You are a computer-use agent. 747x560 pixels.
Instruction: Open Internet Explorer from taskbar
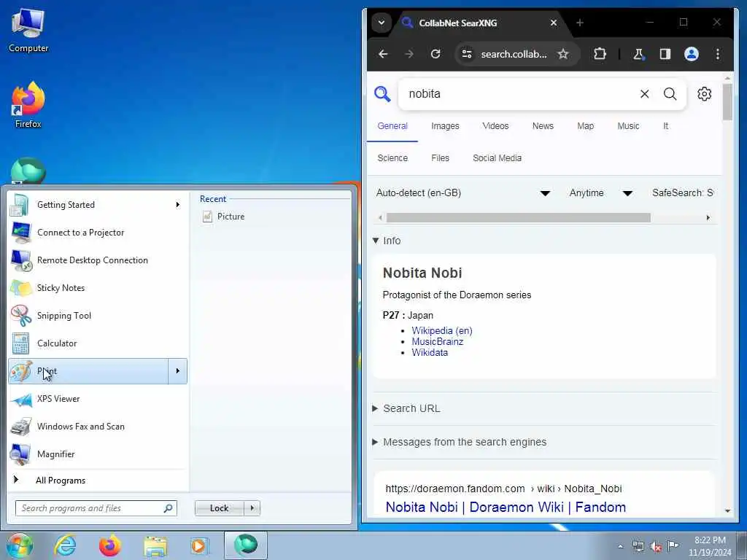(64, 545)
